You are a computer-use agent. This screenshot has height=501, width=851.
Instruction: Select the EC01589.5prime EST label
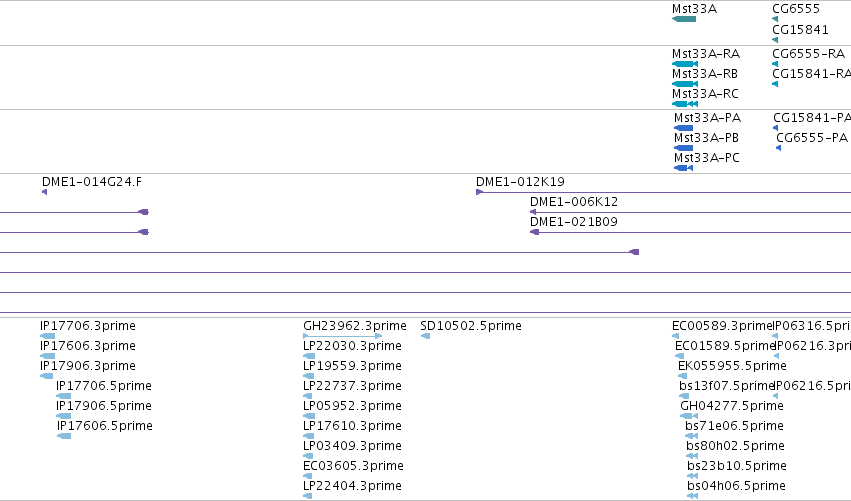coord(725,346)
